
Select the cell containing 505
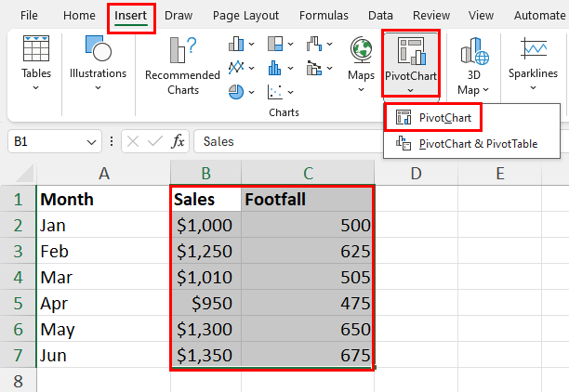(x=308, y=277)
